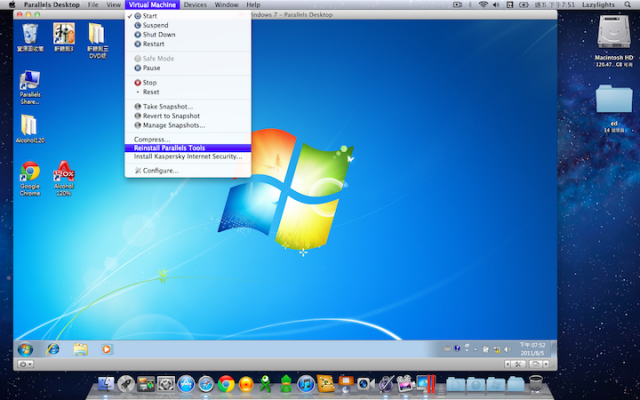The image size is (640, 400).
Task: Click the Parallels view mode button
Action: click(x=536, y=364)
